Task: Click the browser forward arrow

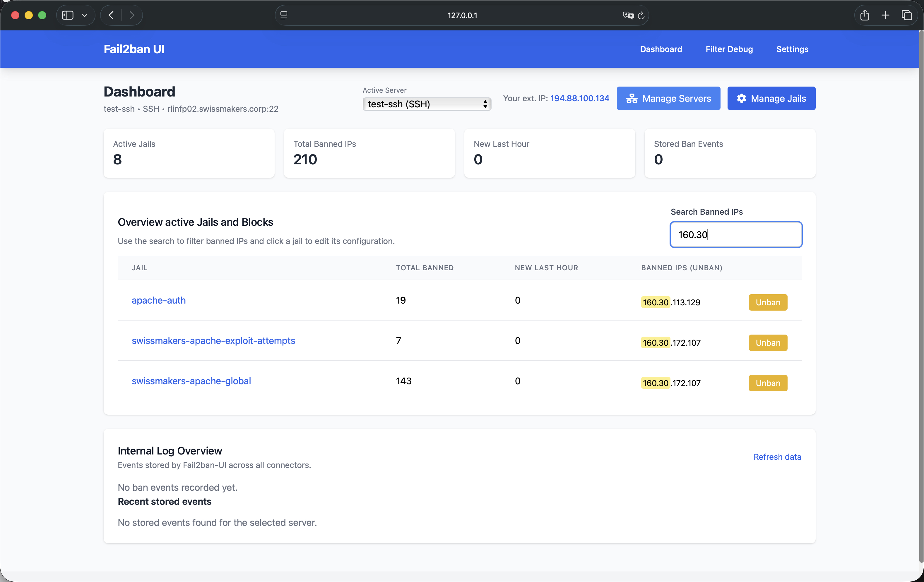Action: click(132, 15)
